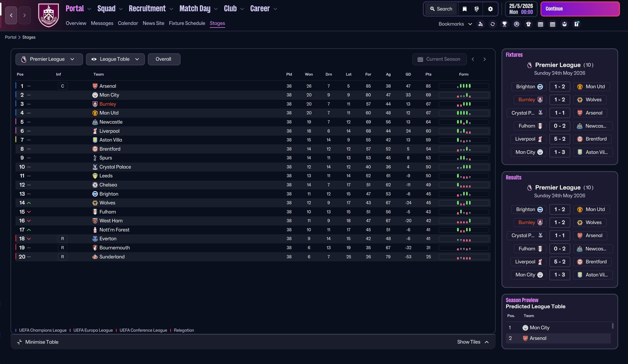Screen dimensions: 628x364
Task: Click the player search bookmark icon
Action: click(480, 24)
